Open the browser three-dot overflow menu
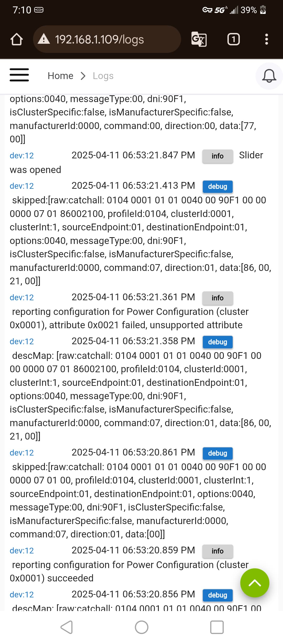This screenshot has width=283, height=644. [266, 39]
